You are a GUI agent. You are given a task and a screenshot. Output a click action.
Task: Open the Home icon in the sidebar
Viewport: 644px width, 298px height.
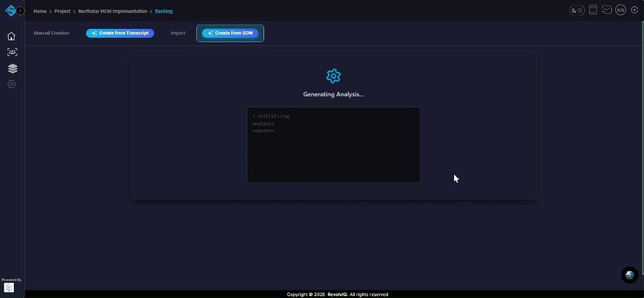click(11, 36)
